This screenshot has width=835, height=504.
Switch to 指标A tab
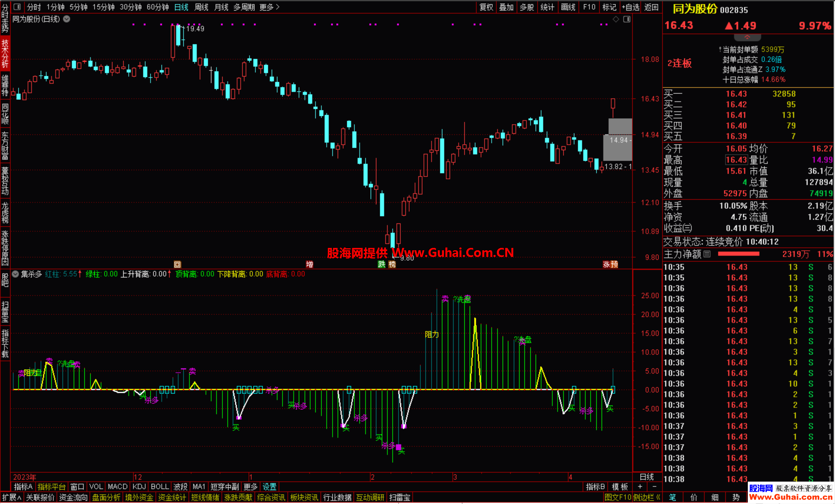(x=23, y=487)
